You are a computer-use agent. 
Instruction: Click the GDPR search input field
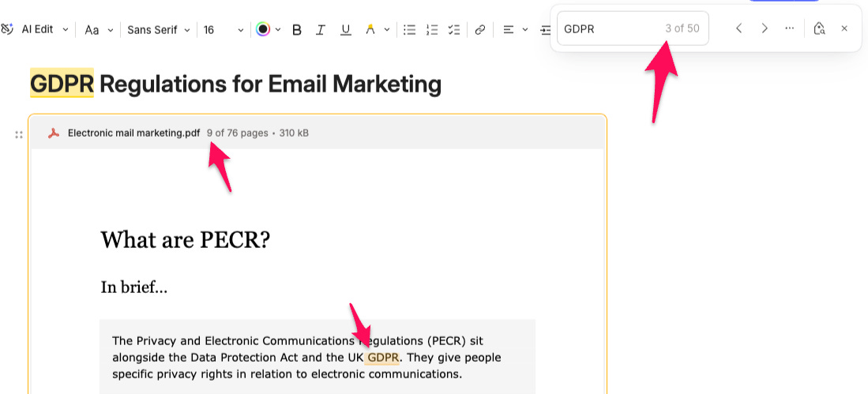(632, 28)
